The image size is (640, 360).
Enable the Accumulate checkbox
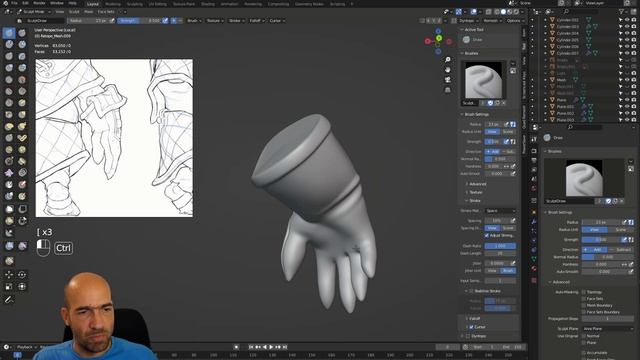[x=584, y=353]
